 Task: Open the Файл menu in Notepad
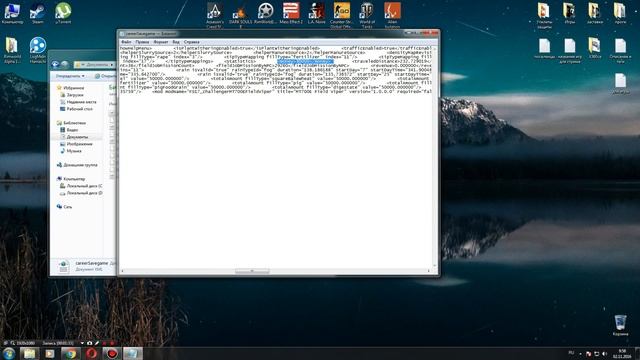[126, 42]
